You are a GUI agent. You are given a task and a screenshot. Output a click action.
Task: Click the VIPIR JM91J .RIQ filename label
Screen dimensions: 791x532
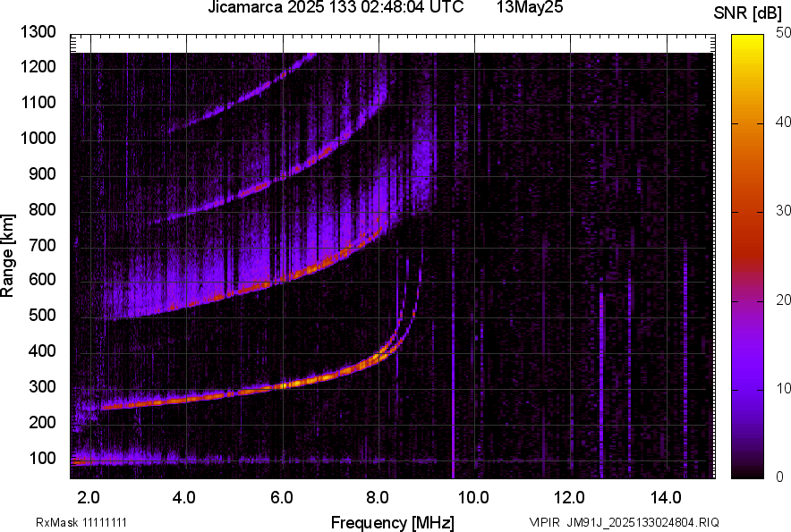click(624, 522)
